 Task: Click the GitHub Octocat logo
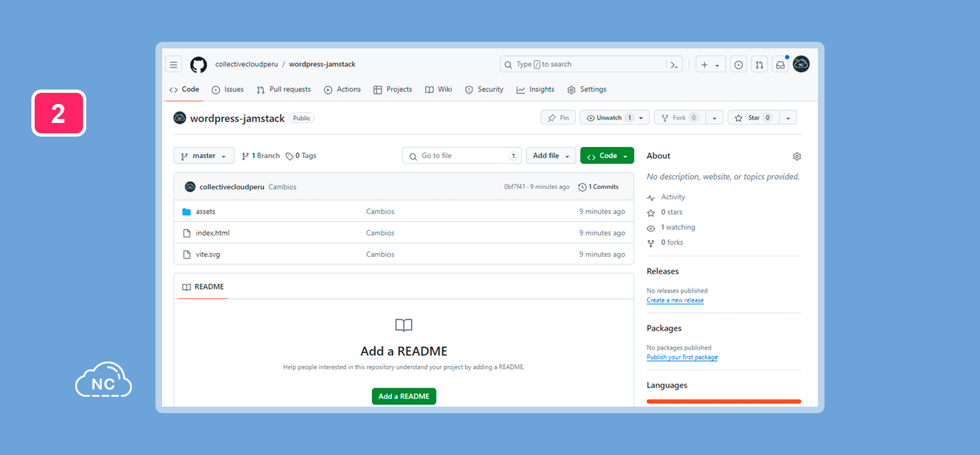(x=199, y=65)
